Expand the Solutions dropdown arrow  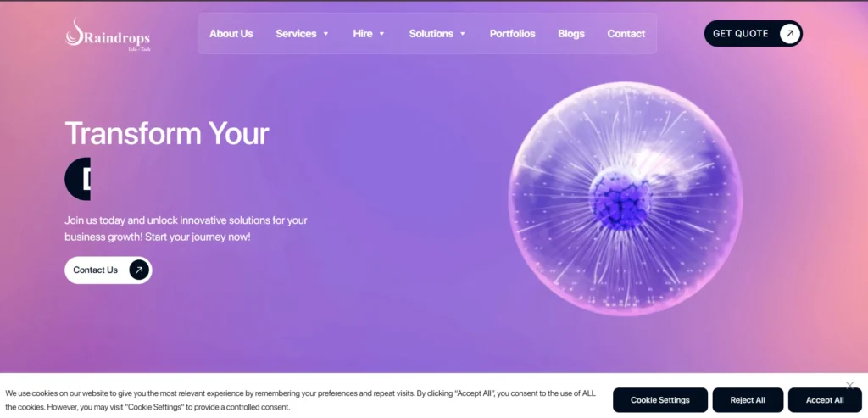click(x=463, y=34)
